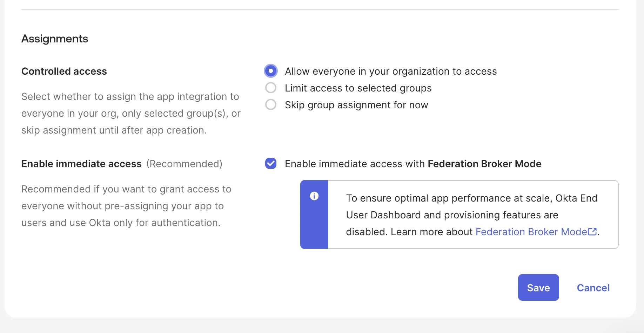Click the '(Recommended)' text

[185, 164]
